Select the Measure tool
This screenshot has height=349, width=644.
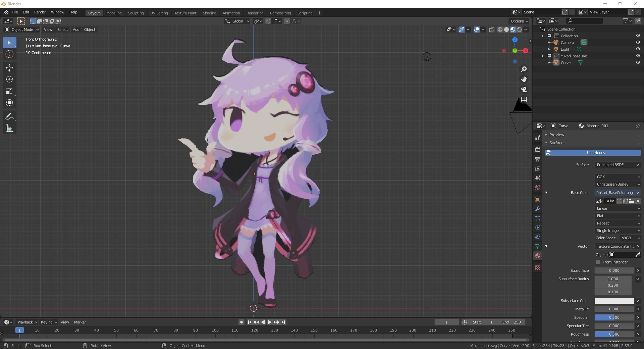9,129
